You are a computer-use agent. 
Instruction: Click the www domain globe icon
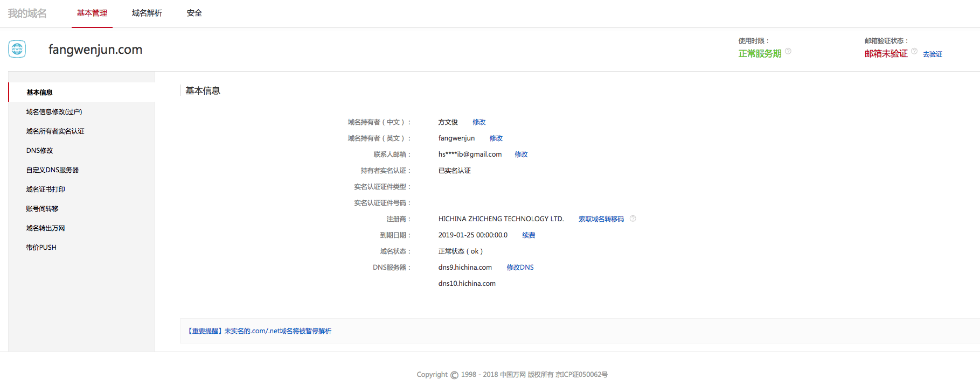[x=17, y=49]
